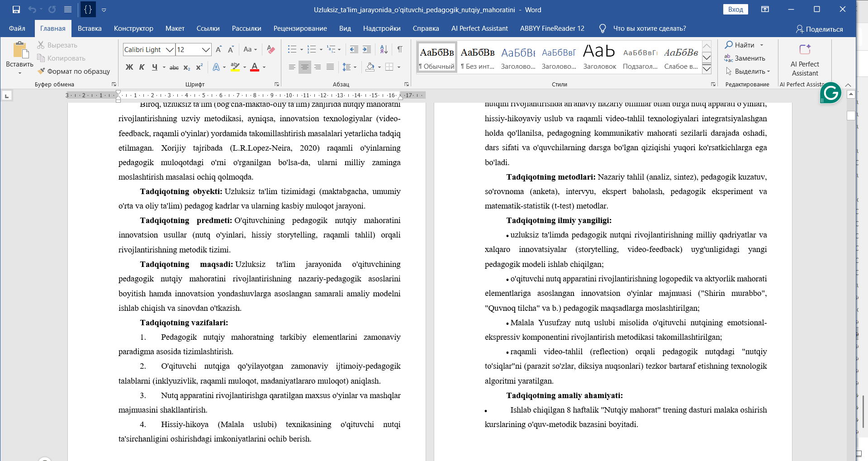The image size is (868, 461).
Task: Open the Paragraph dialog launcher
Action: (x=407, y=84)
